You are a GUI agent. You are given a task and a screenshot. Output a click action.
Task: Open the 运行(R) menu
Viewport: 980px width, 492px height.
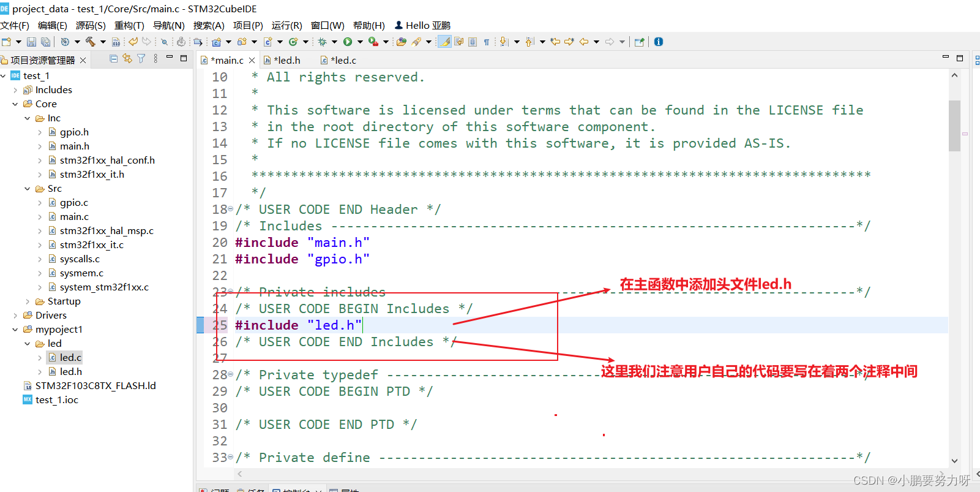coord(287,25)
